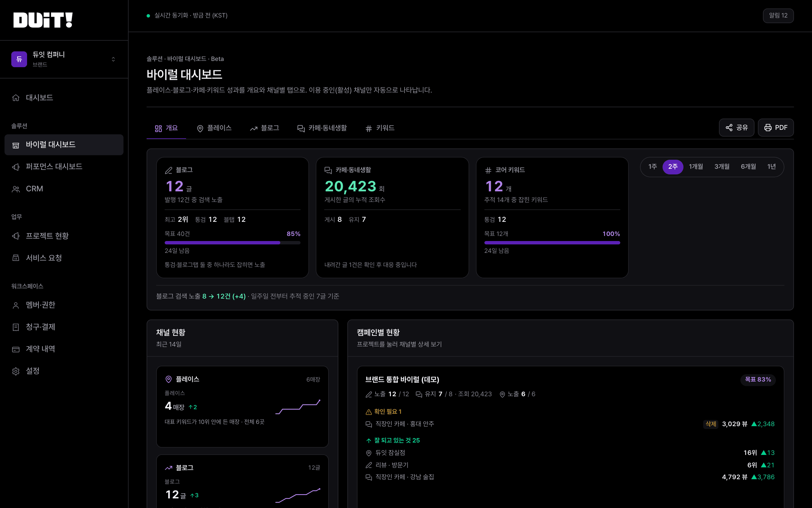Click the pencil icon beside 리뷰 · 방문기
The image size is (812, 508).
(369, 465)
